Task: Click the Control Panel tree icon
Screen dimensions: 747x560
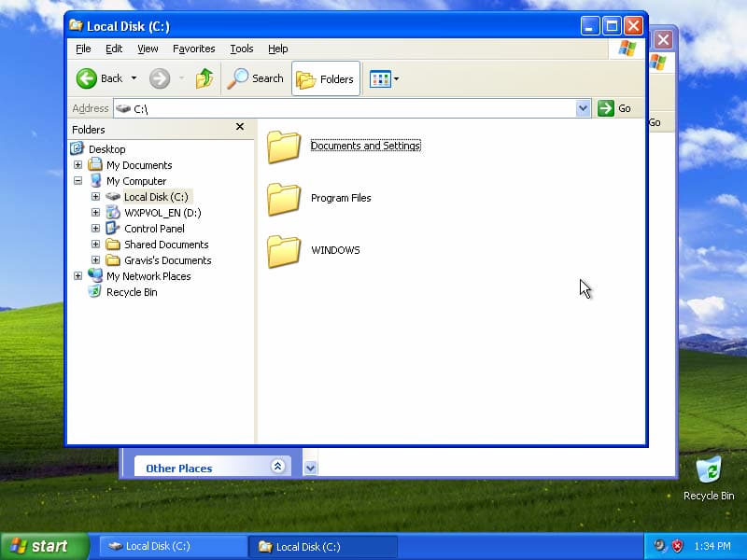Action: pyautogui.click(x=113, y=228)
